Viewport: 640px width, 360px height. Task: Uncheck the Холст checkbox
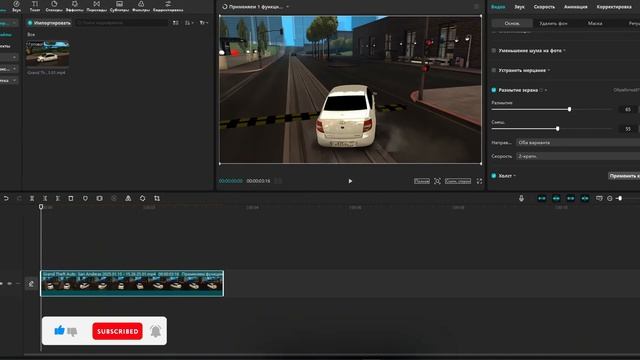pos(494,176)
